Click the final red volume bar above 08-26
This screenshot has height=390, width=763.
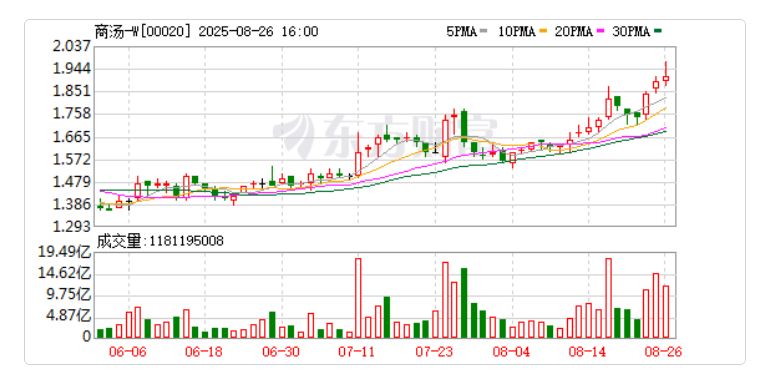[666, 312]
